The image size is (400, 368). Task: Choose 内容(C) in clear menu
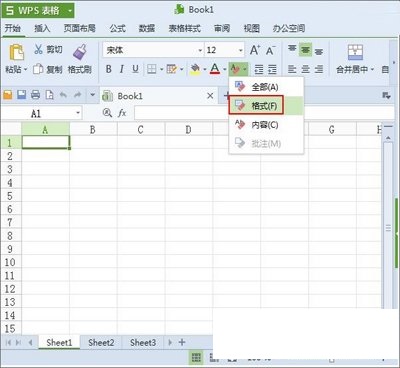[266, 125]
